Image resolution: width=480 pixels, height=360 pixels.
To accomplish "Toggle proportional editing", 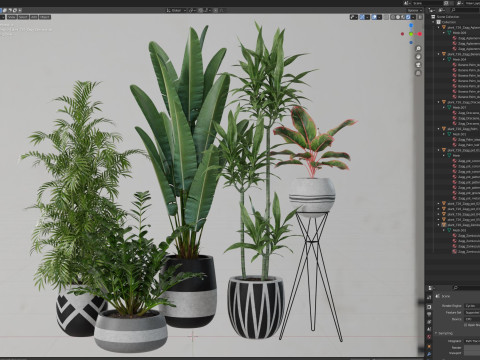I will tap(216, 10).
